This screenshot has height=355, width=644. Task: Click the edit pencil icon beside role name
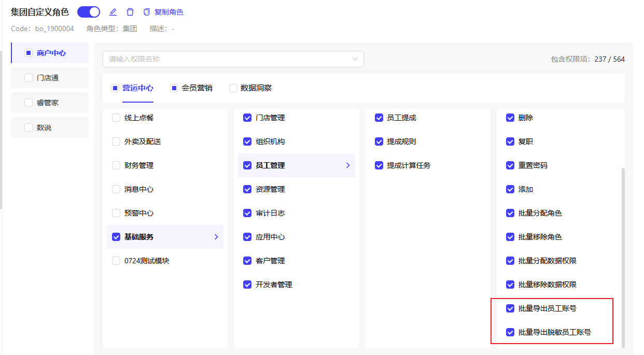pyautogui.click(x=113, y=12)
